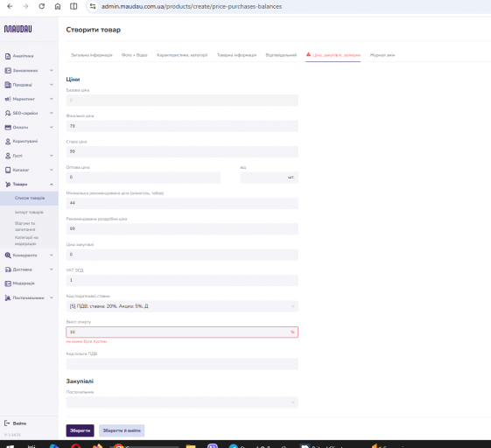Reload the page
Screen dimensions: 491x448
42,6
